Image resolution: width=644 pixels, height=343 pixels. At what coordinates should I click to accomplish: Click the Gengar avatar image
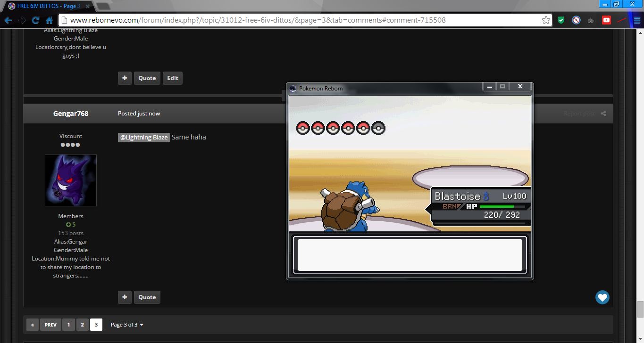coord(71,180)
